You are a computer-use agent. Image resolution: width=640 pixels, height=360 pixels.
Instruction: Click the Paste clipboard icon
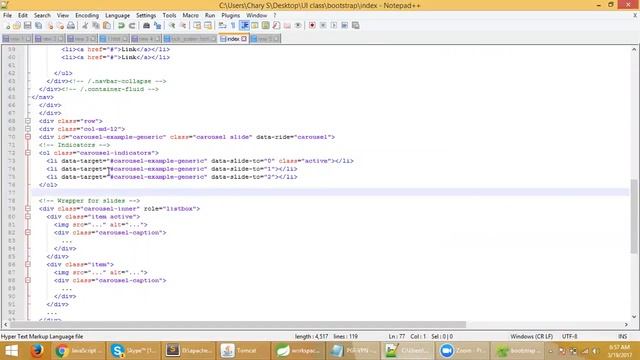tap(107, 25)
